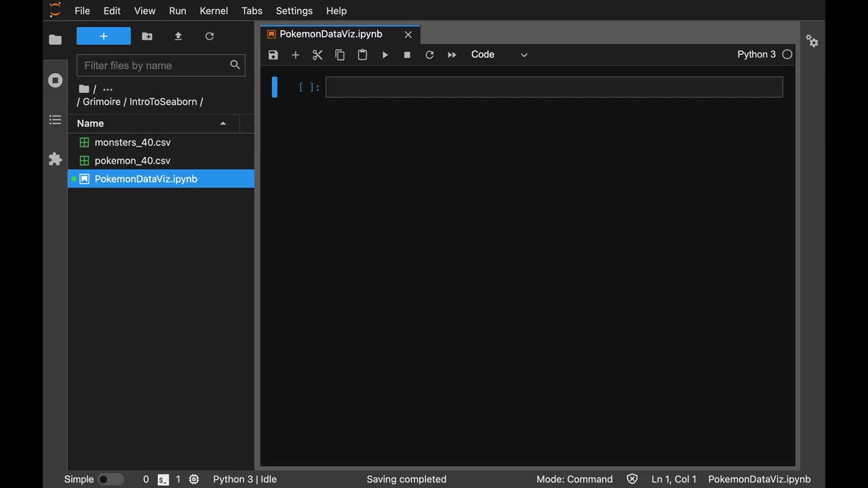Restart kernel and run all cells
868x488 pixels.
point(452,55)
